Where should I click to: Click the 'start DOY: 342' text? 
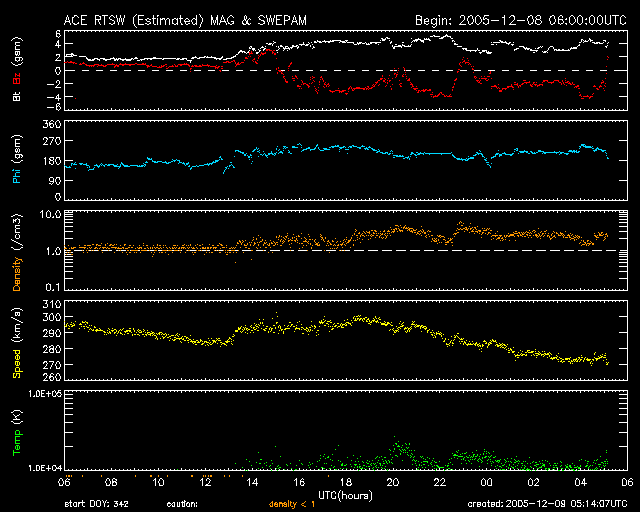coord(96,504)
